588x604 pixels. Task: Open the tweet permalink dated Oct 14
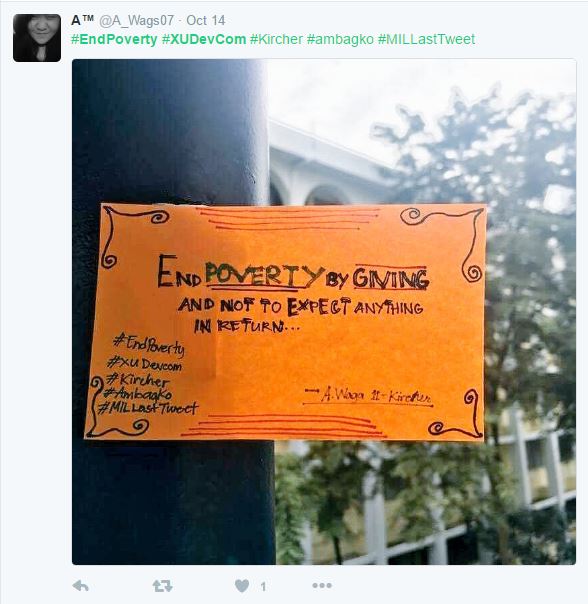click(x=206, y=20)
